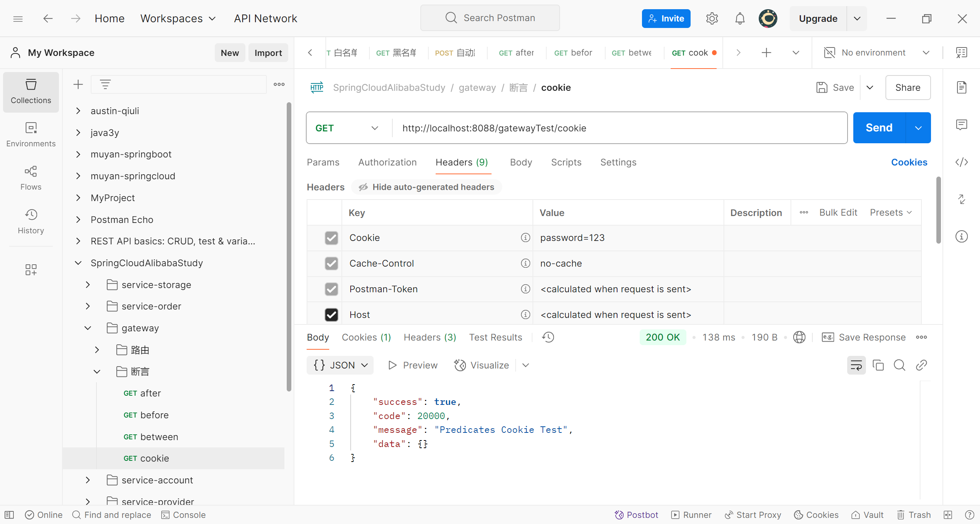Expand the service-storage folder
980x524 pixels.
88,285
